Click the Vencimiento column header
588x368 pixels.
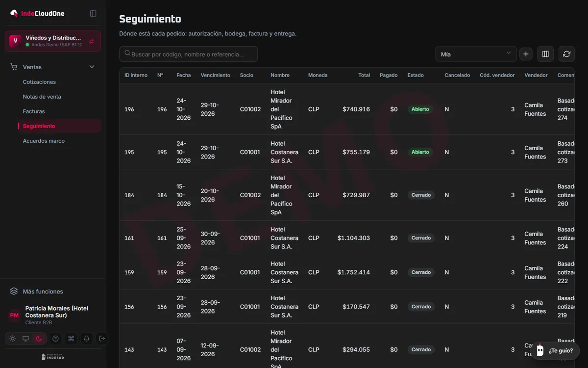click(215, 75)
